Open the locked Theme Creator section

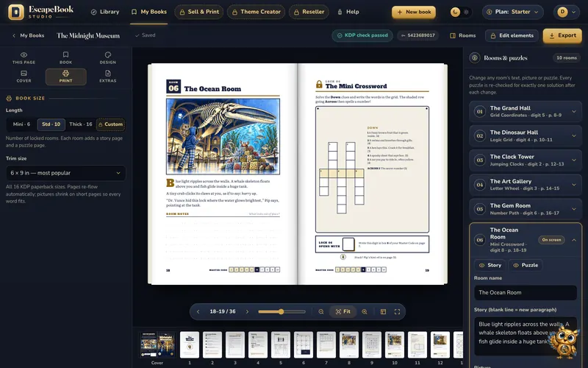[256, 12]
